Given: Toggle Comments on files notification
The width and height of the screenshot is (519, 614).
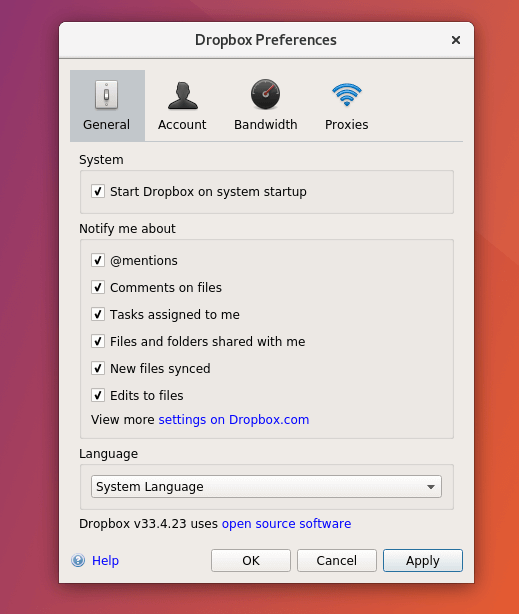Looking at the screenshot, I should pos(98,287).
